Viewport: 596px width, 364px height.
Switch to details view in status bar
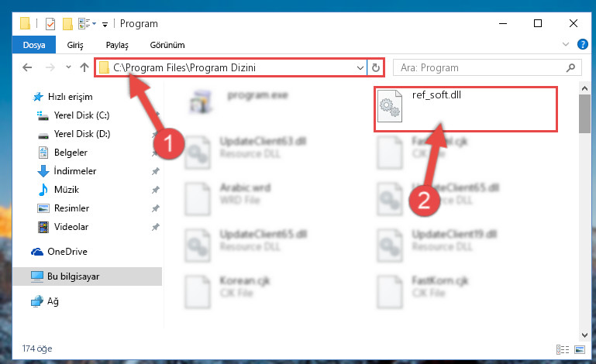[562, 349]
